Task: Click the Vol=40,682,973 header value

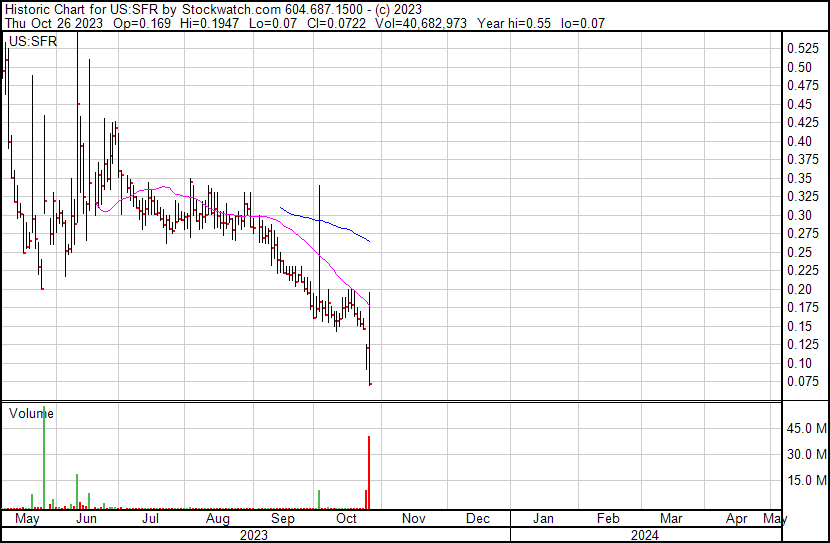Action: [421, 23]
